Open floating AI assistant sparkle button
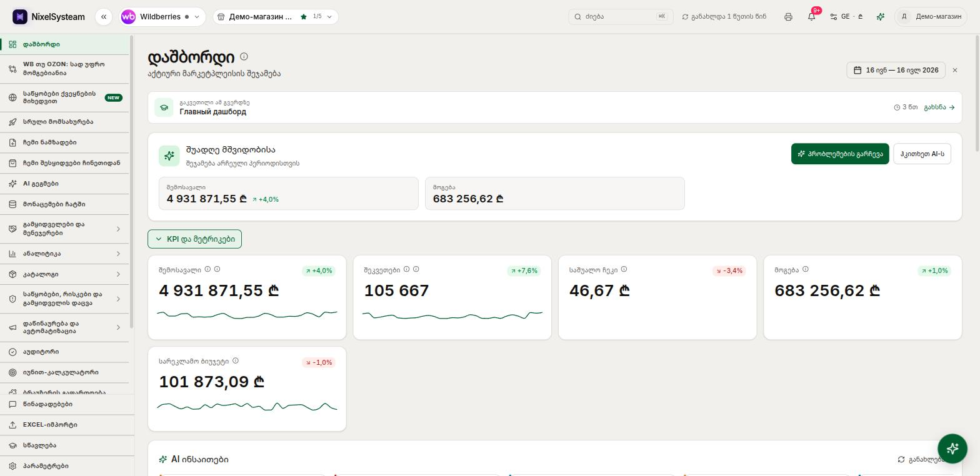This screenshot has width=980, height=476. point(952,449)
